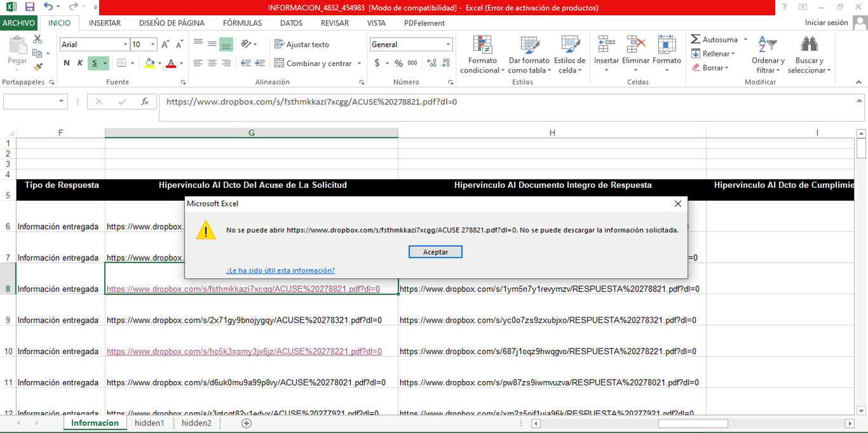Click the Undo arrow icon
This screenshot has width=868, height=433.
pyautogui.click(x=48, y=7)
